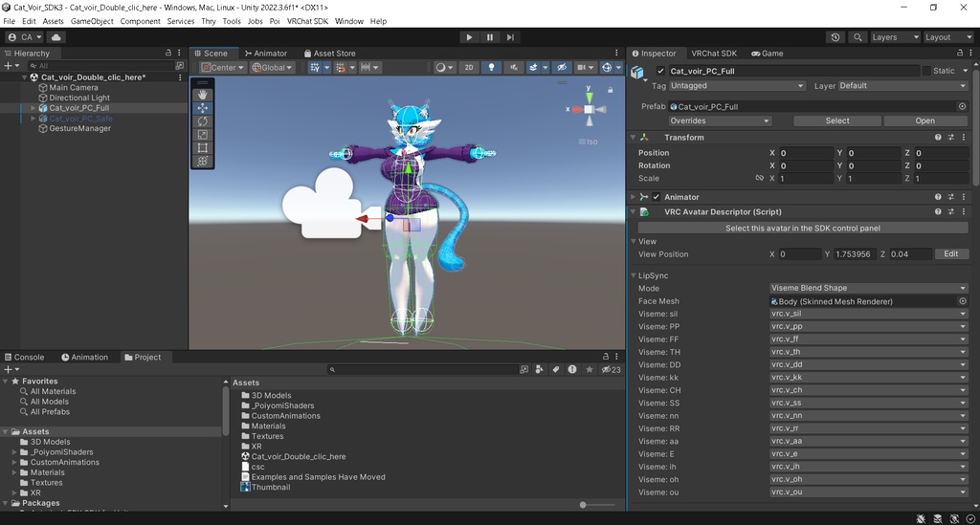
Task: Toggle grid visibility in Scene toolbar
Action: pyautogui.click(x=315, y=68)
